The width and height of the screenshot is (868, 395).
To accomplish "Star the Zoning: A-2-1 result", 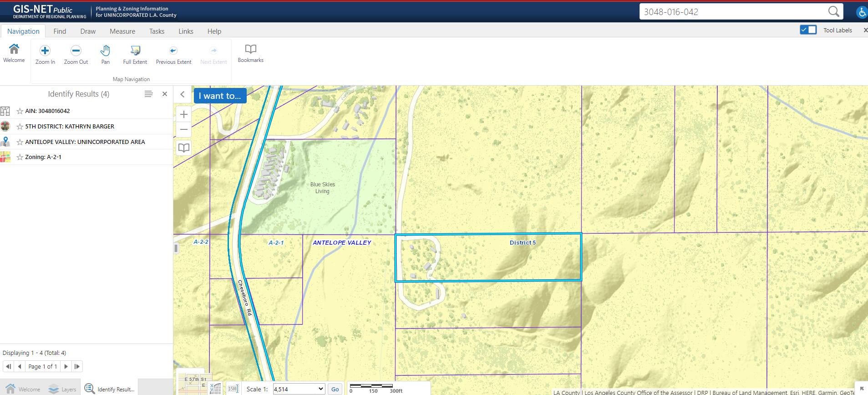I will click(x=20, y=157).
